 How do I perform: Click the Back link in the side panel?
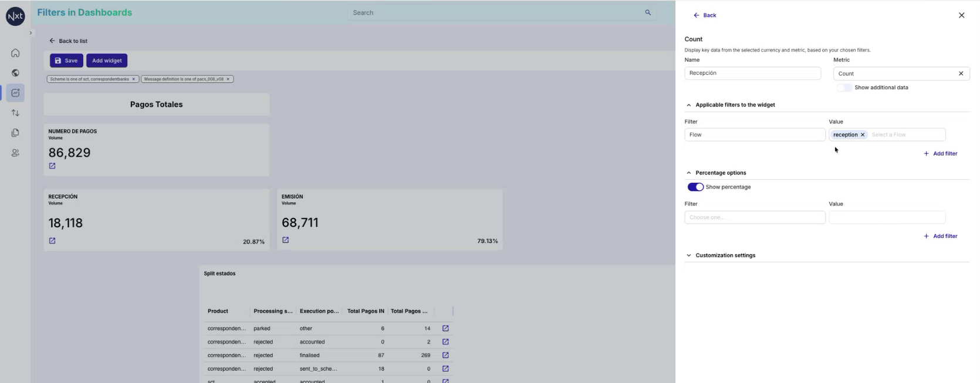pos(705,15)
